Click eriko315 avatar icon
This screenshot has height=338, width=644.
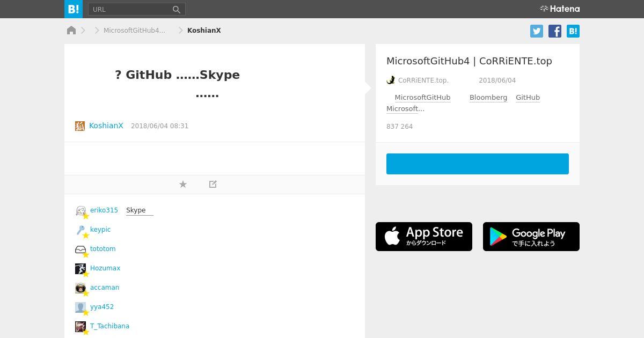point(80,211)
